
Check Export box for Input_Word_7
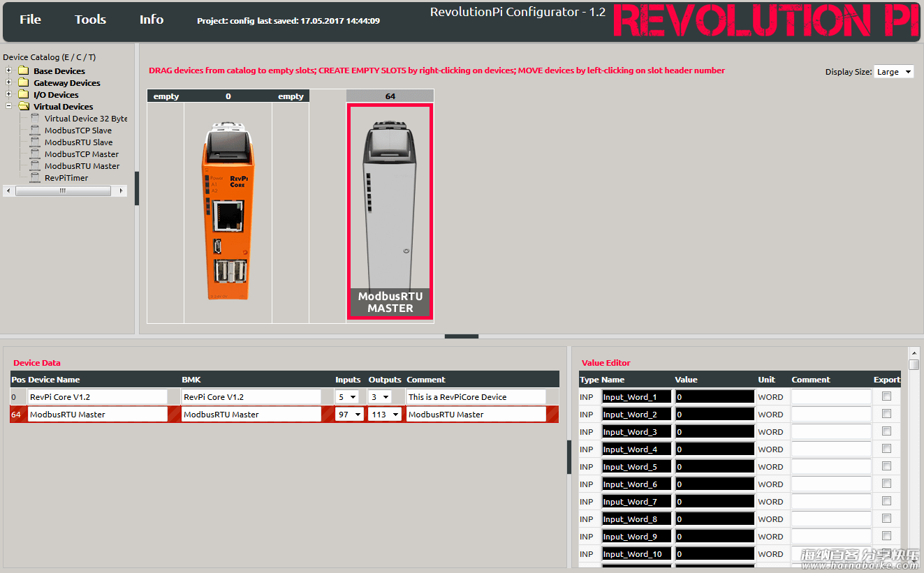(886, 500)
